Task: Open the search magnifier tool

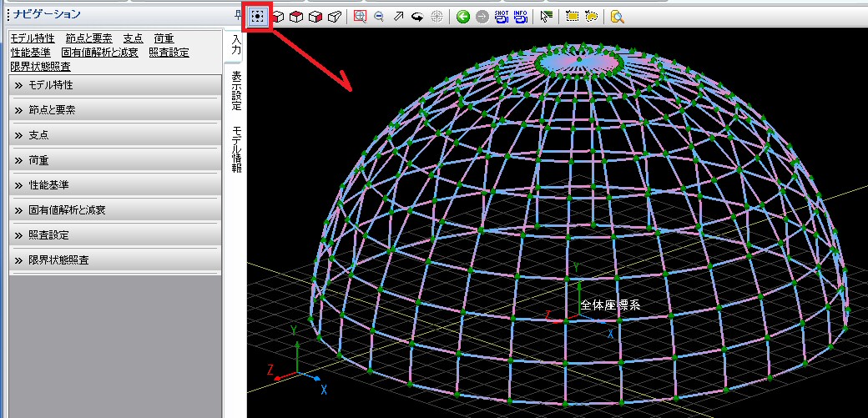Action: 618,18
